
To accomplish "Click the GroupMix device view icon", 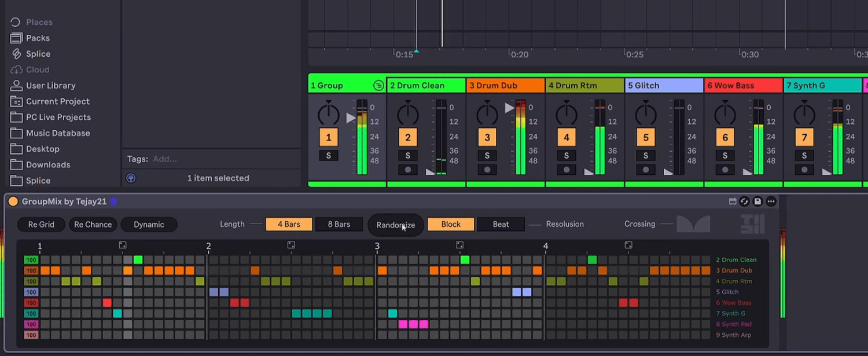I will pyautogui.click(x=733, y=201).
